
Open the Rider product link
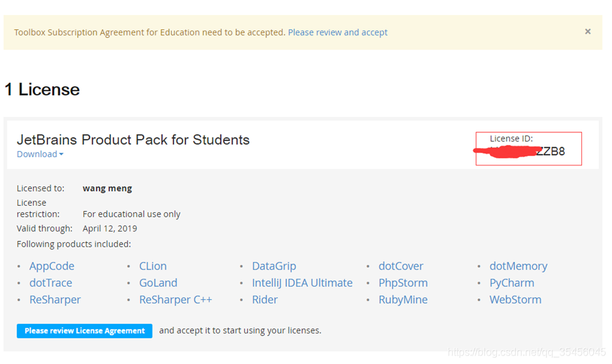[x=264, y=299]
